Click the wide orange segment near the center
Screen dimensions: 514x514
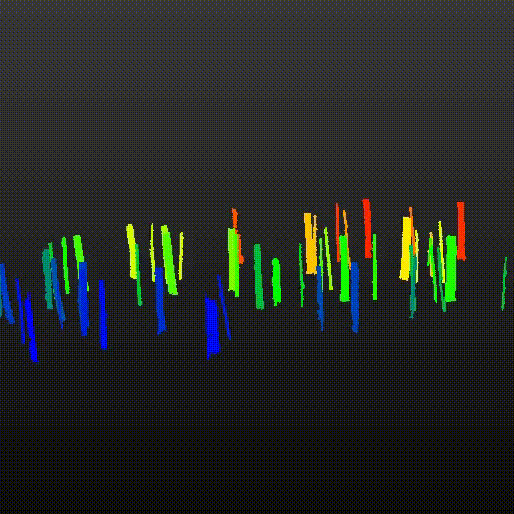310,243
